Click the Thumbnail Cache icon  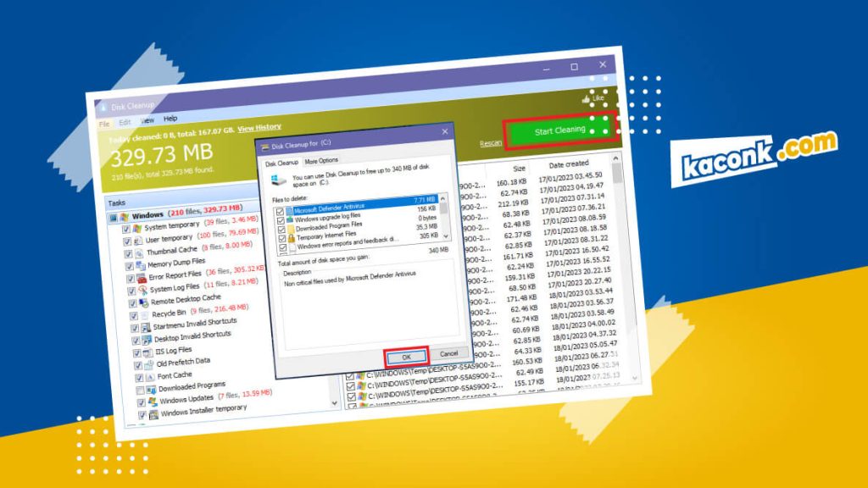(139, 252)
